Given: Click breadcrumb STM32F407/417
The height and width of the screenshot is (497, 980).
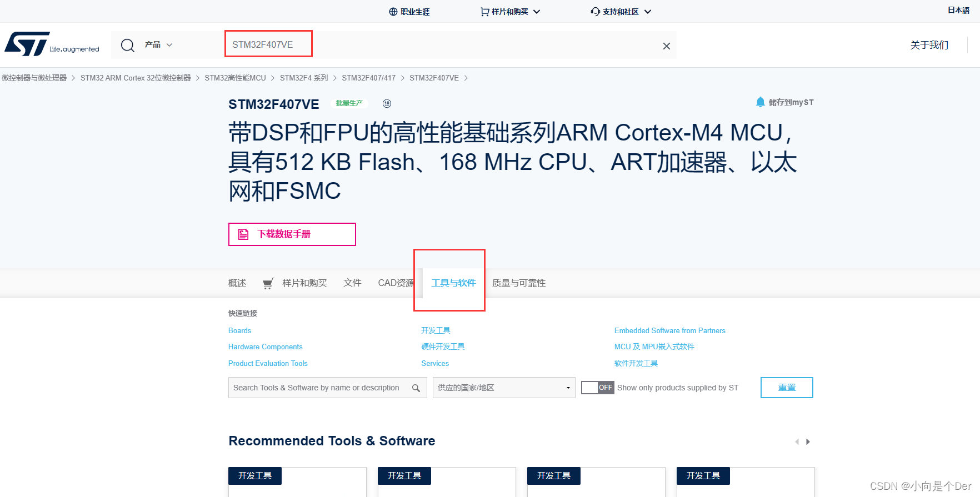Looking at the screenshot, I should 368,78.
